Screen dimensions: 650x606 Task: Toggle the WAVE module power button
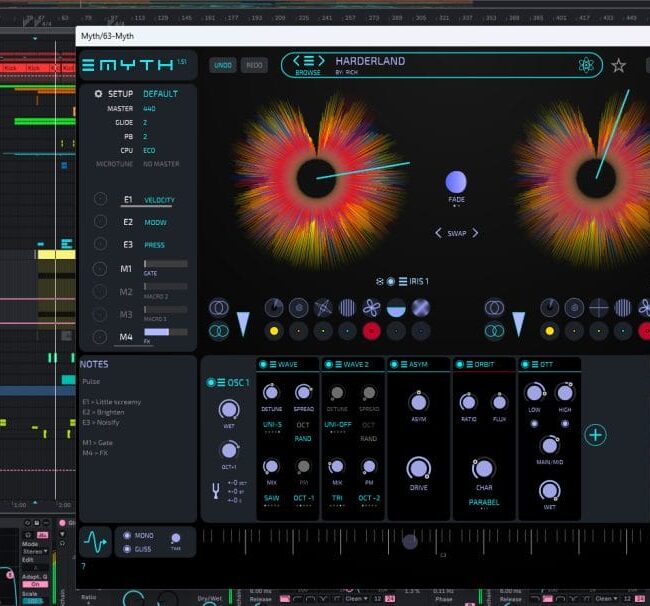(x=262, y=365)
